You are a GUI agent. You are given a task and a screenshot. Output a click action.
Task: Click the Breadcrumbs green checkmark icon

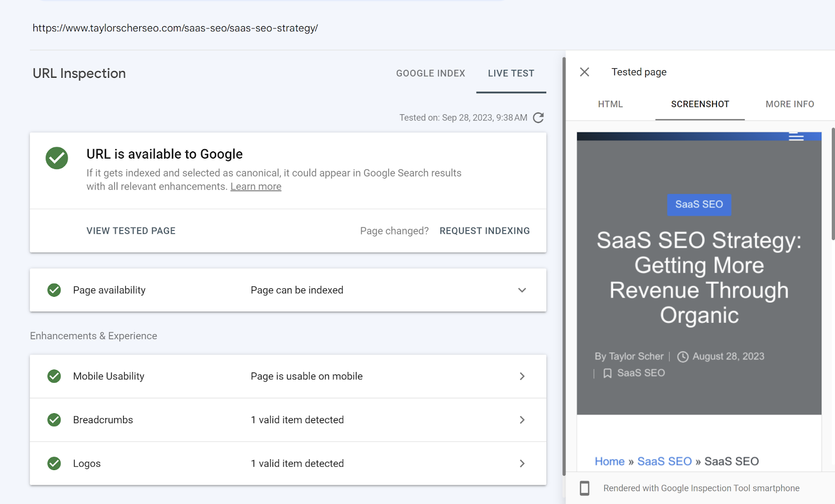point(54,420)
